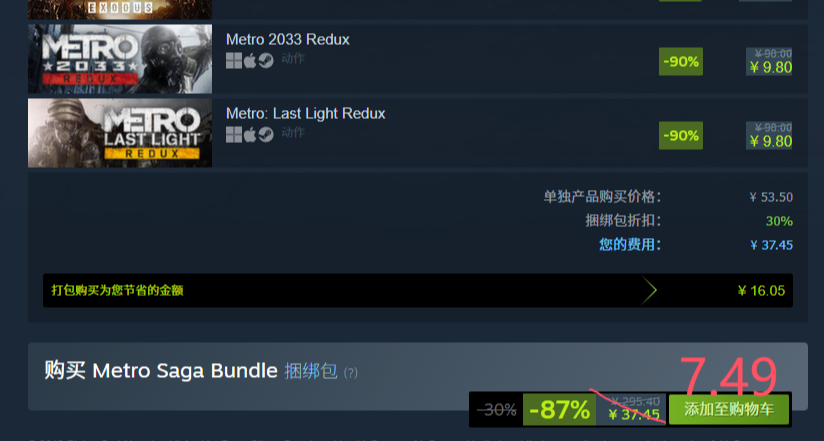The image size is (824, 441).
Task: Open the Metro Exodus thumbnail at top
Action: pos(120,9)
